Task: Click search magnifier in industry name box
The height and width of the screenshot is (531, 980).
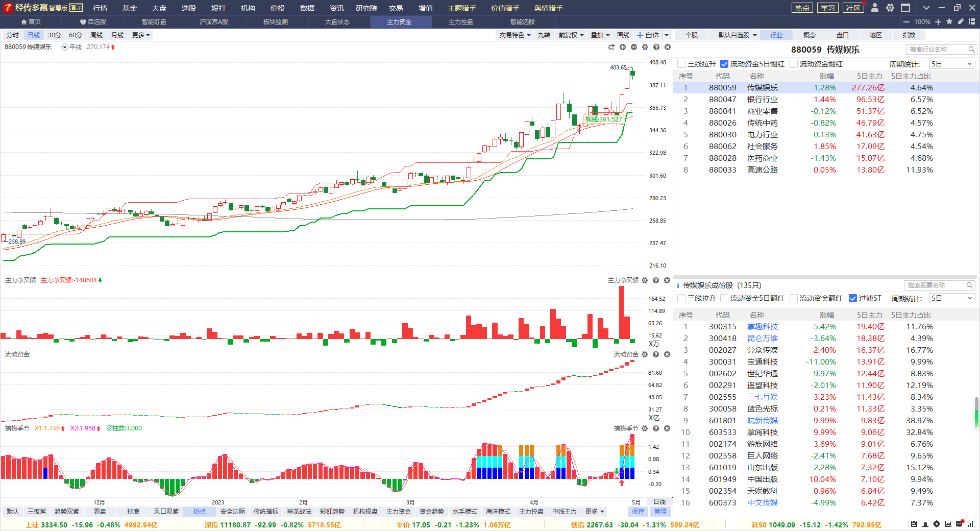Action: click(971, 50)
